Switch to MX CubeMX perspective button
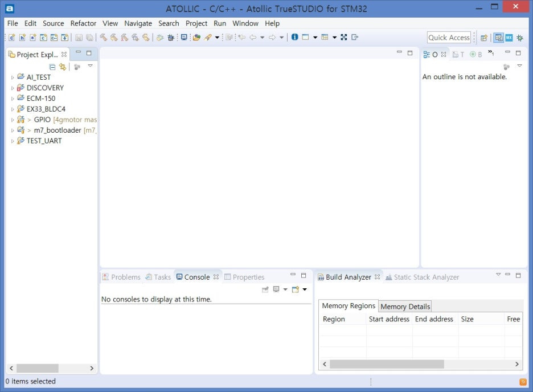Image resolution: width=533 pixels, height=392 pixels. [x=509, y=38]
